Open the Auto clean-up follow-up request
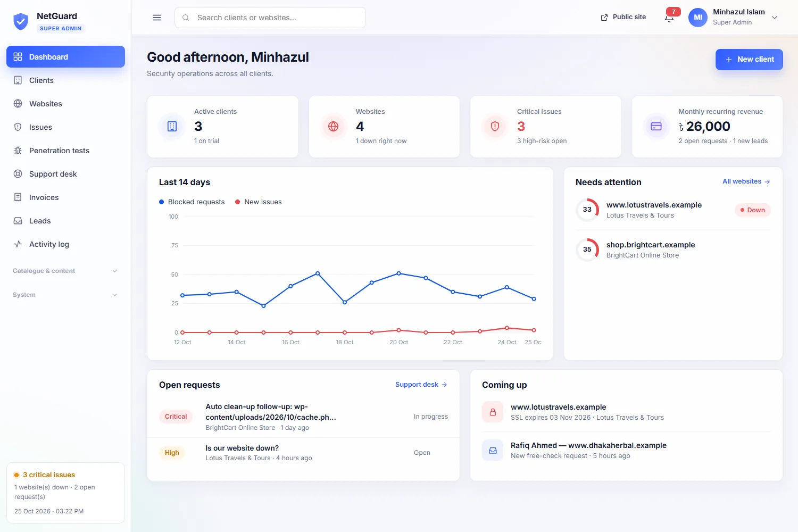 (303, 417)
